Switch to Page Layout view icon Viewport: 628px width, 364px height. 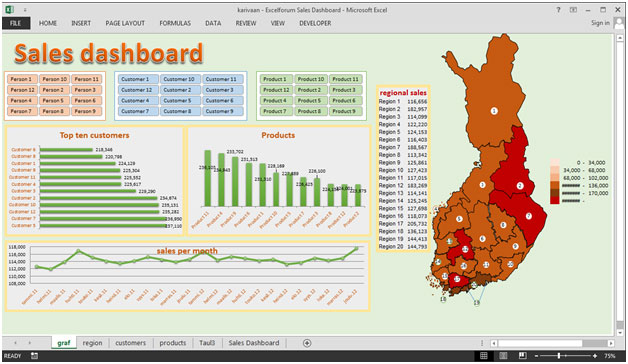503,356
